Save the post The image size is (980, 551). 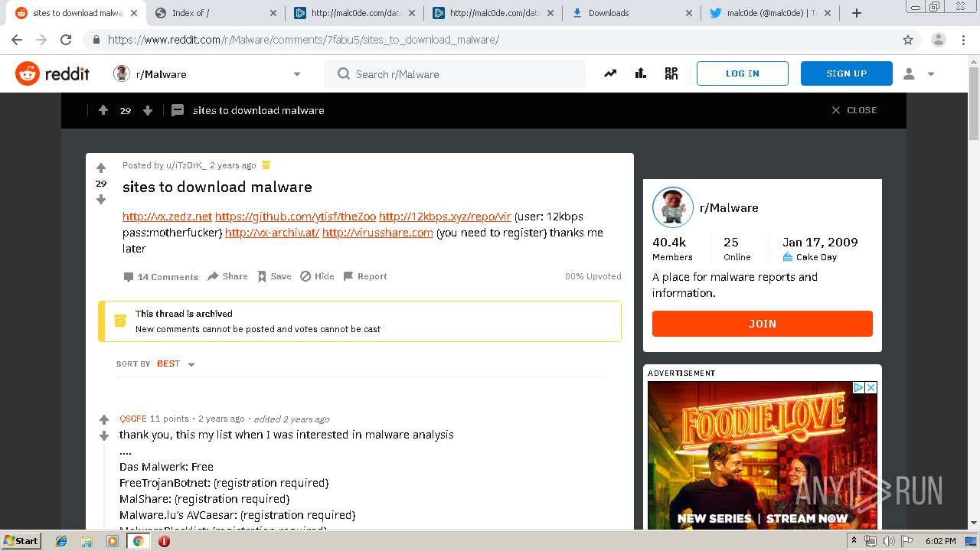pos(274,276)
